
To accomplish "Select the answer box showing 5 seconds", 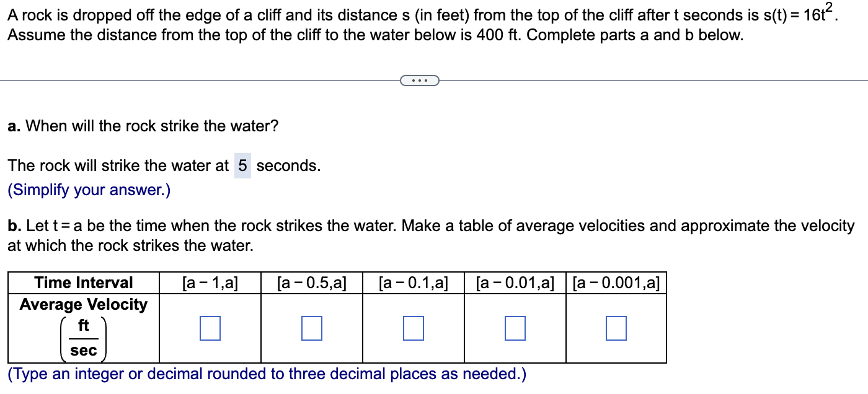I will tap(242, 165).
